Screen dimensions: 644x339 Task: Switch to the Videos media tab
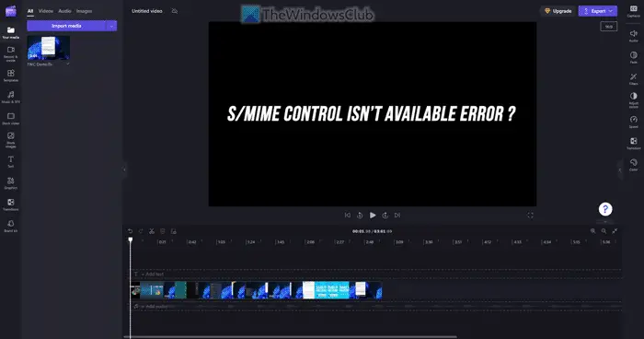tap(46, 11)
